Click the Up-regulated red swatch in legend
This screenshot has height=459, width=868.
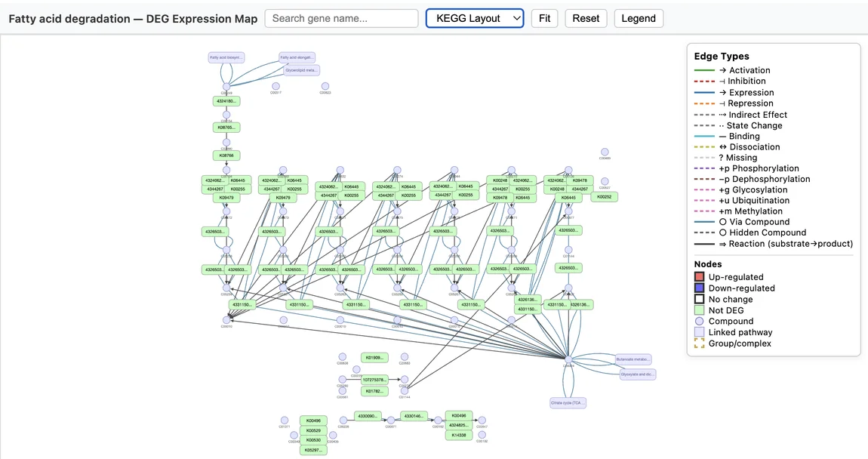700,277
